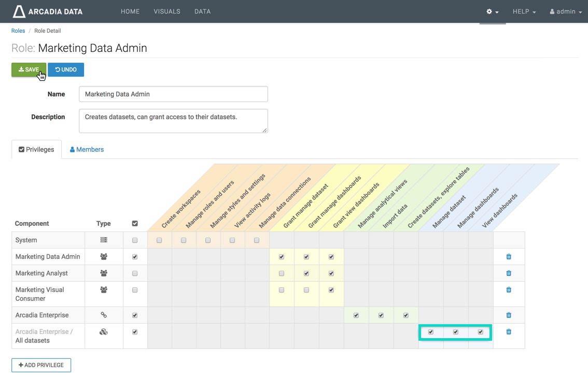Open the settings gear dropdown
588x377 pixels.
492,11
